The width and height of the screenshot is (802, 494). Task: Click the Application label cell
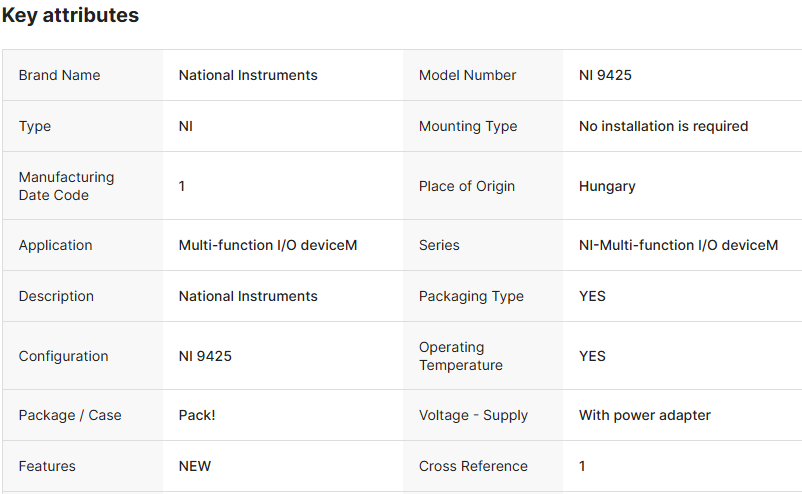click(x=55, y=245)
